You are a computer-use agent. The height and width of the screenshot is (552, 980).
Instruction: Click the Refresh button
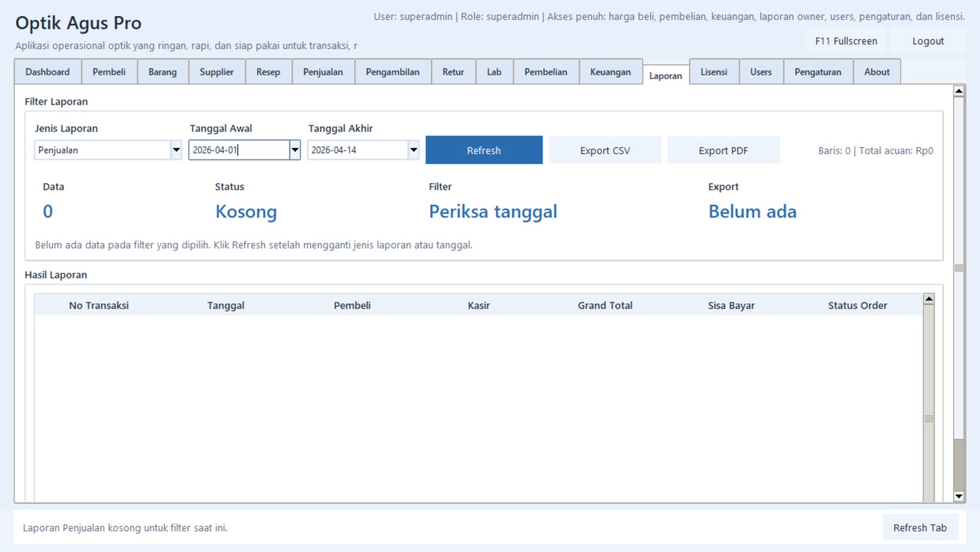point(483,150)
